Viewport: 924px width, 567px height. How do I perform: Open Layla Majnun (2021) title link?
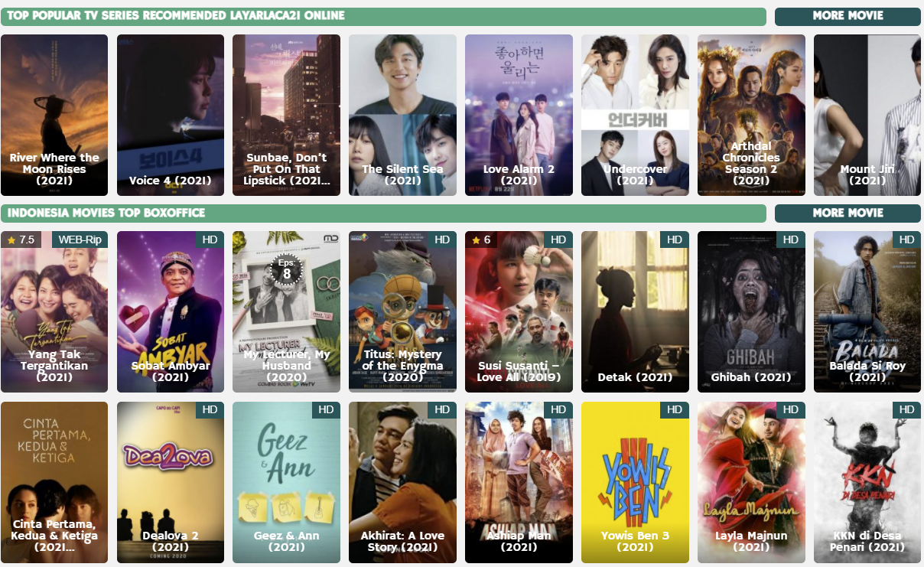click(x=751, y=542)
